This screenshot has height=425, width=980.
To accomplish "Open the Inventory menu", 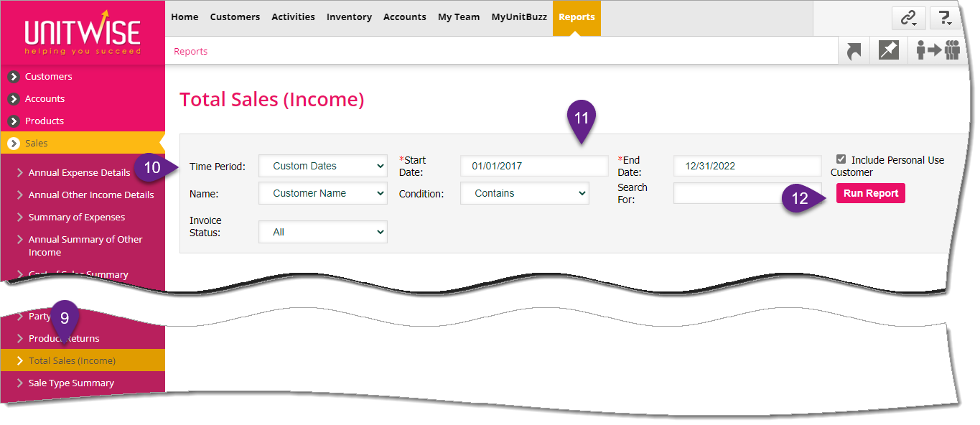I will (x=349, y=17).
